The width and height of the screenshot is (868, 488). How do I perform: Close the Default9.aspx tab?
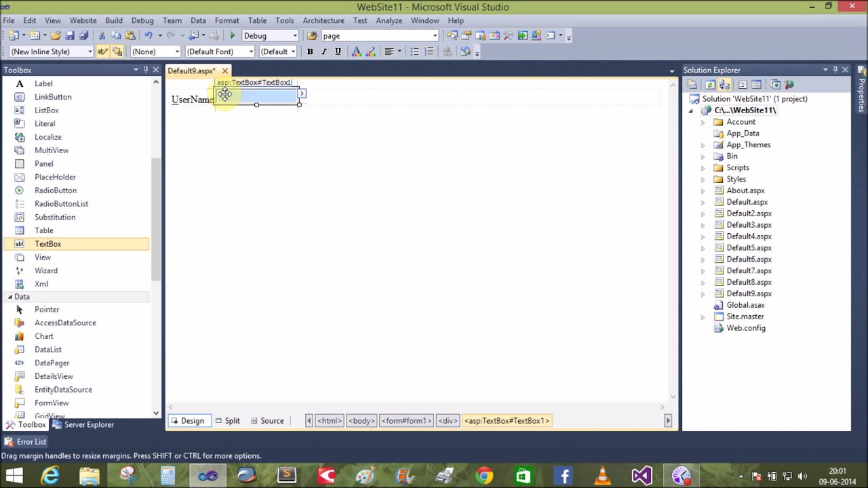pyautogui.click(x=225, y=70)
